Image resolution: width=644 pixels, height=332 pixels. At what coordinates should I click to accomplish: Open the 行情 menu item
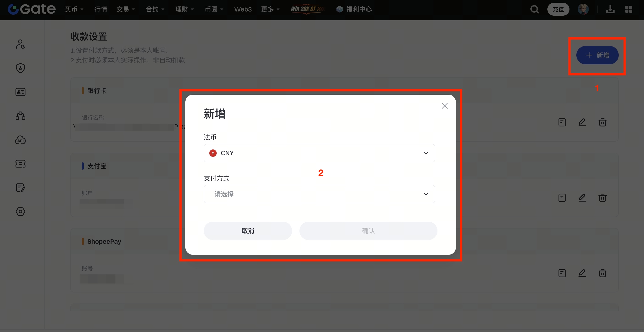(x=101, y=9)
